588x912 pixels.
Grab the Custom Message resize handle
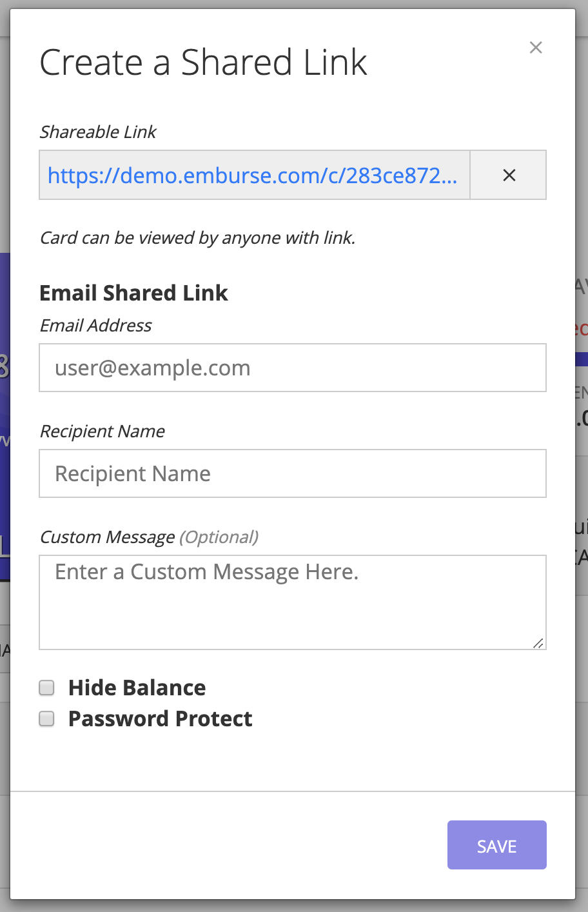[538, 642]
